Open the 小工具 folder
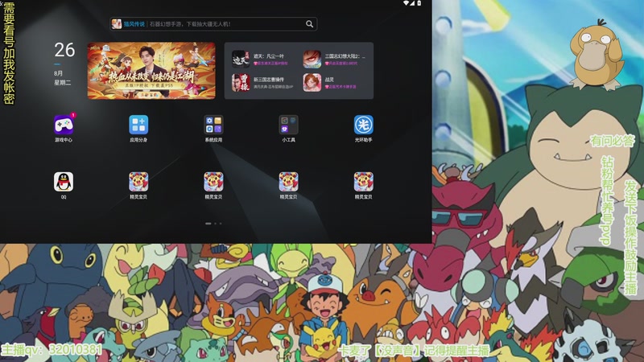This screenshot has width=644, height=362. 288,125
